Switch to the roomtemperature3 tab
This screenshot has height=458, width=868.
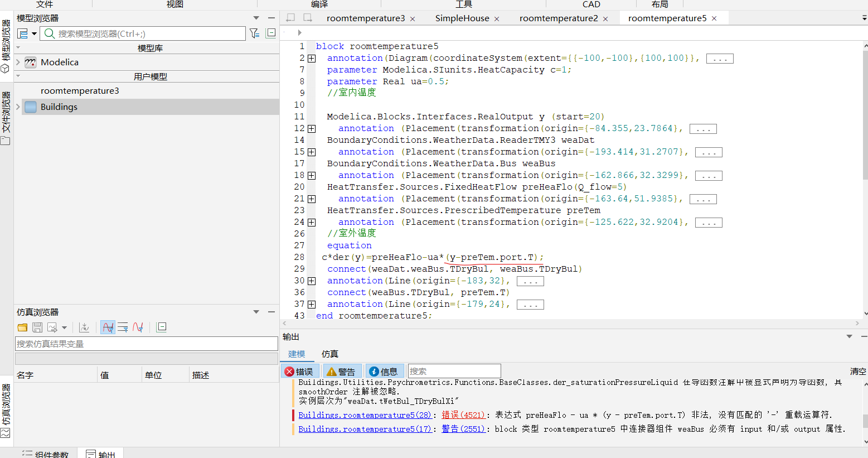[366, 18]
